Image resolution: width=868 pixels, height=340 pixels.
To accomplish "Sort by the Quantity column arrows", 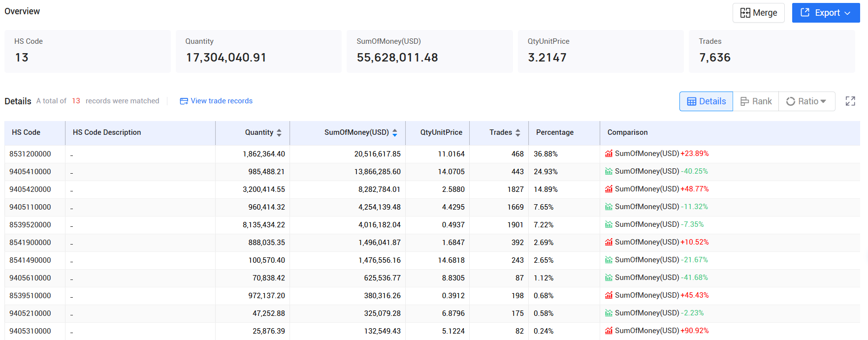I will click(279, 132).
